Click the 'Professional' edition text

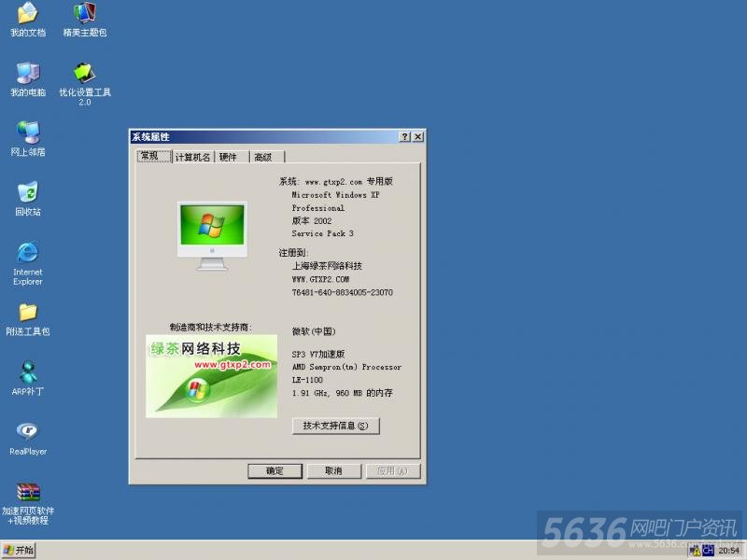317,208
